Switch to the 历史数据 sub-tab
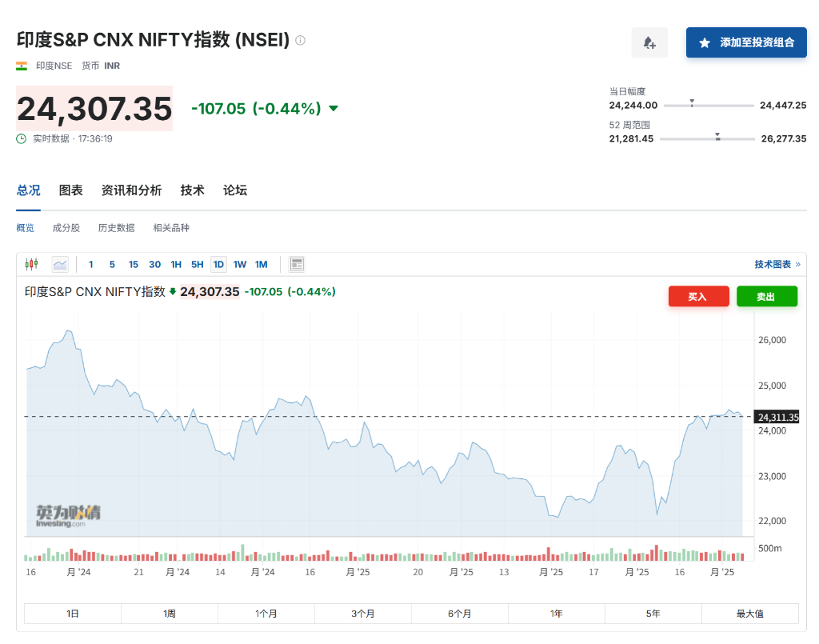 click(x=116, y=228)
